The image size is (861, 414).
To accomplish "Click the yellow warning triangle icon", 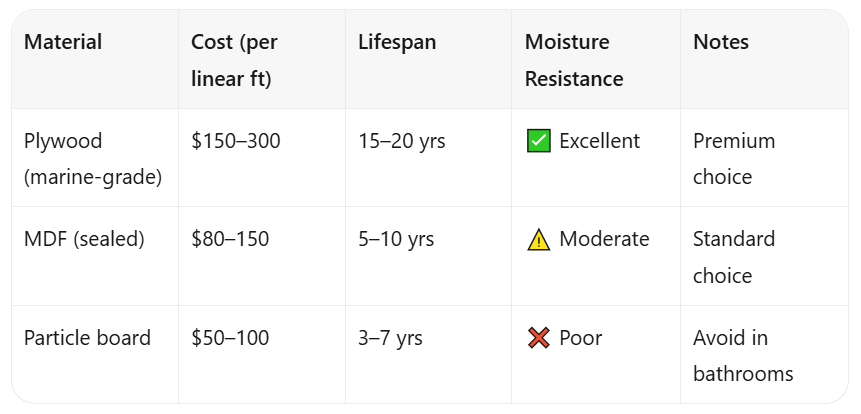I will [539, 240].
